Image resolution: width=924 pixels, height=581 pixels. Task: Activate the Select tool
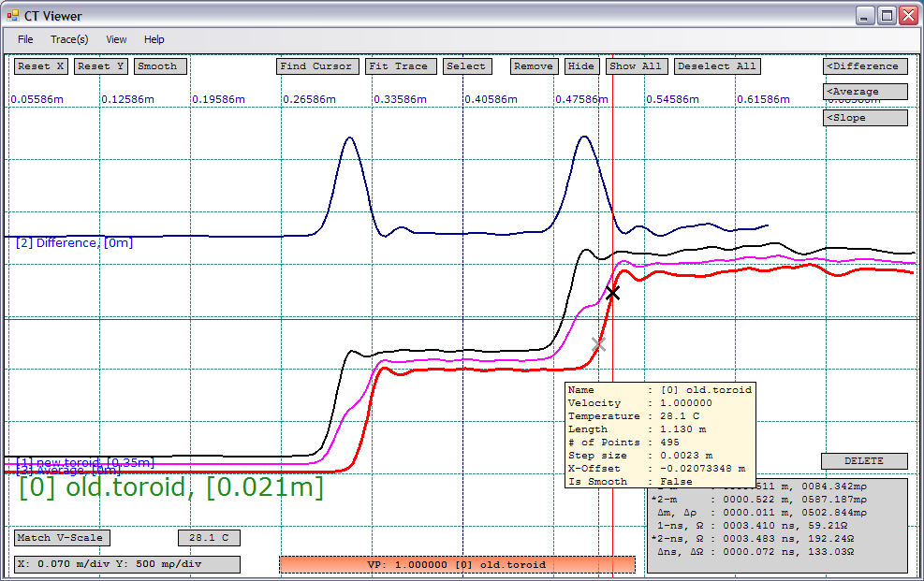(467, 65)
